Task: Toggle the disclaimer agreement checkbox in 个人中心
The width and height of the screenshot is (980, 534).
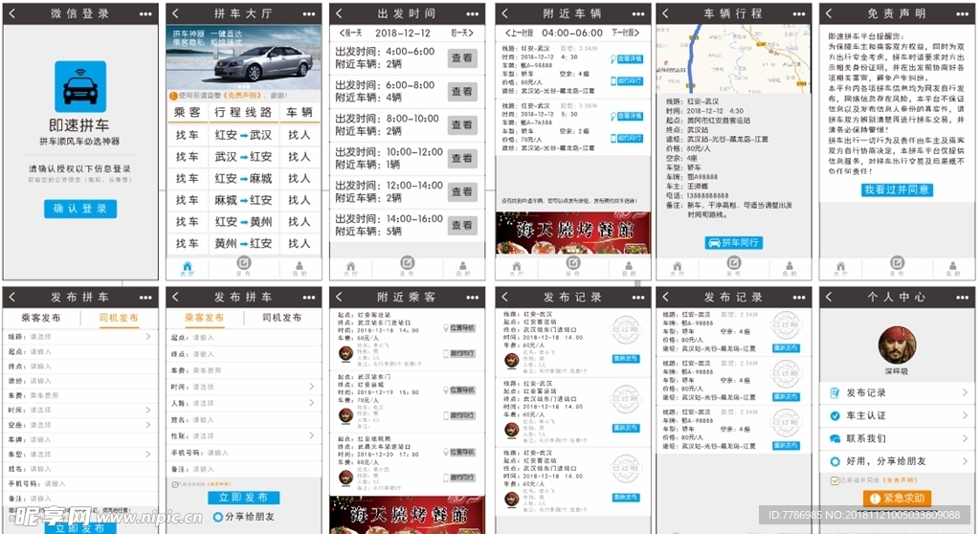Action: [835, 480]
